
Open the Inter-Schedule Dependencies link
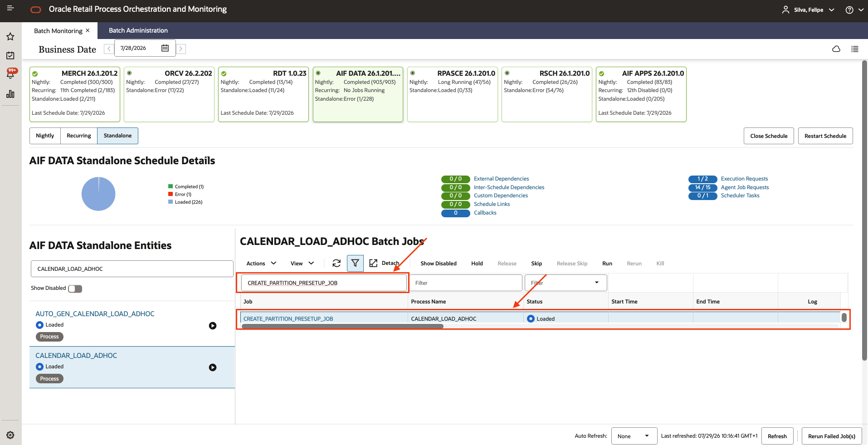[509, 187]
